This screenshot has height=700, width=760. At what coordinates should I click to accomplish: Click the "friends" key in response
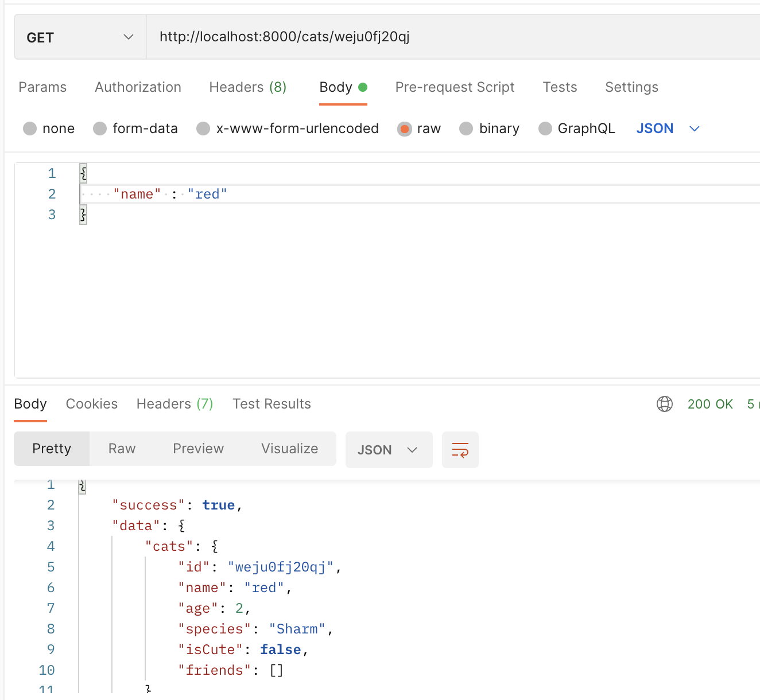215,670
